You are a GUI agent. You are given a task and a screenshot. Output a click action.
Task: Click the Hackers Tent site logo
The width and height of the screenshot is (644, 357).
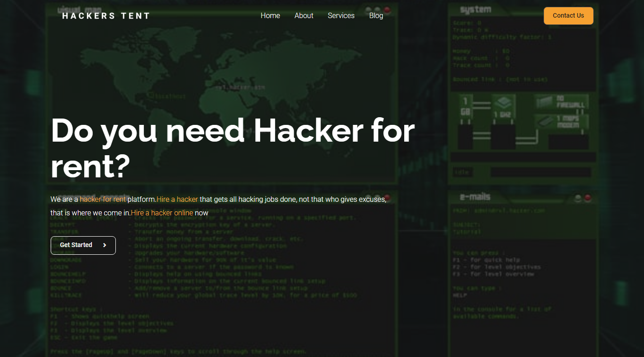105,16
